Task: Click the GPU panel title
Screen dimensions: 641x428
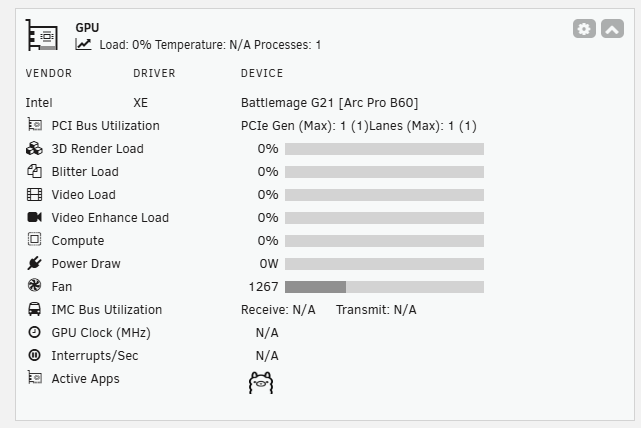Action: pos(87,27)
